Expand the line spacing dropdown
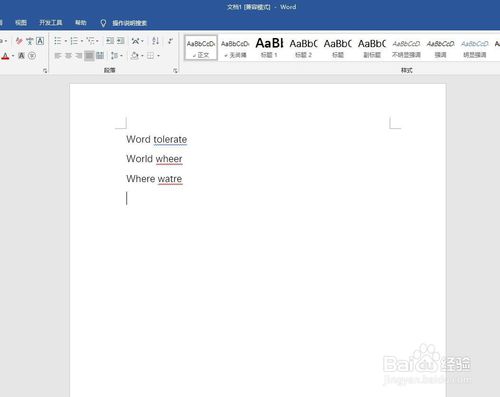This screenshot has width=500, height=397. tap(121, 56)
